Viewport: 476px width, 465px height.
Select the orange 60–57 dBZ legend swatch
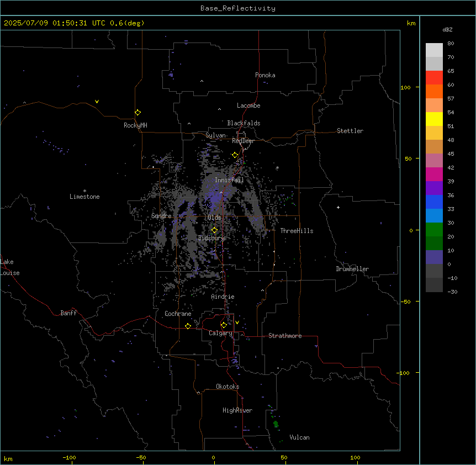coord(434,91)
